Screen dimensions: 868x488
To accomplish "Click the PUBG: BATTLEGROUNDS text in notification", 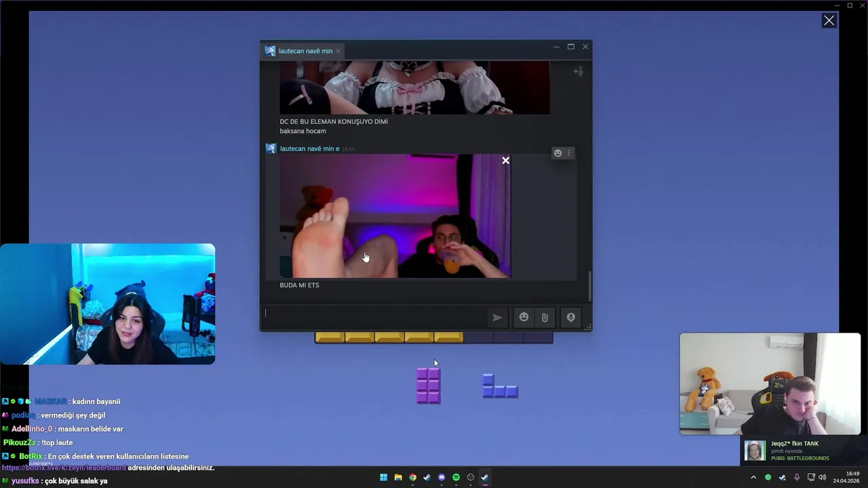I will coord(800,458).
